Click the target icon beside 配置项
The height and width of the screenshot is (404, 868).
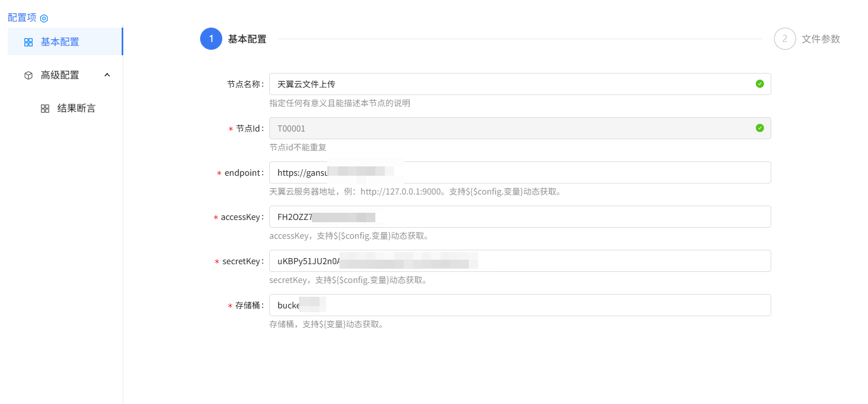point(44,18)
